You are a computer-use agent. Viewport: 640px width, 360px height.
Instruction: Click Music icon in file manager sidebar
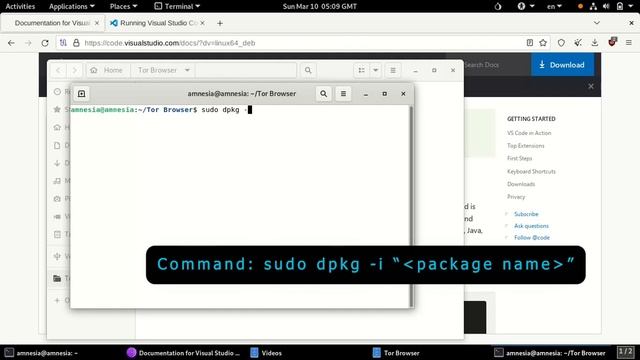[x=57, y=181]
